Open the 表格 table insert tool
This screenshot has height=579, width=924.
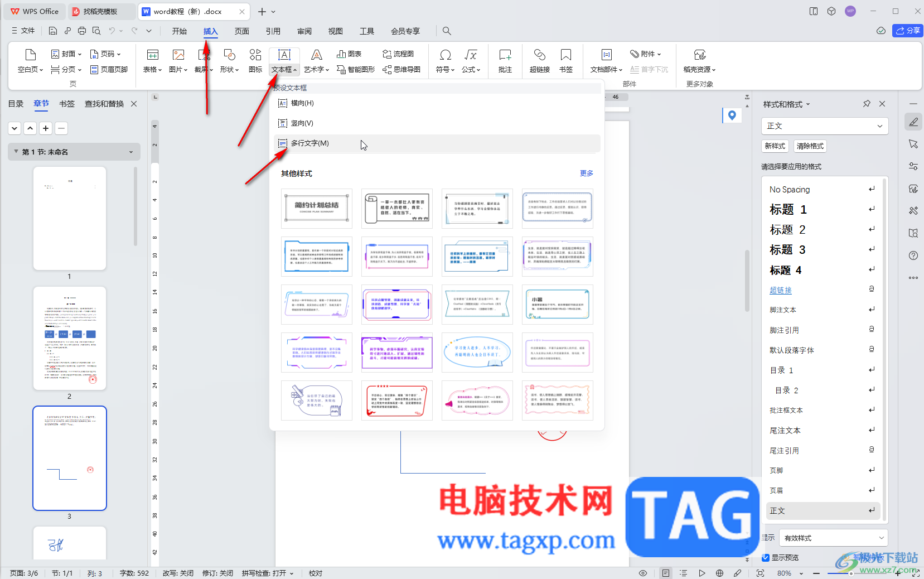[x=152, y=61]
